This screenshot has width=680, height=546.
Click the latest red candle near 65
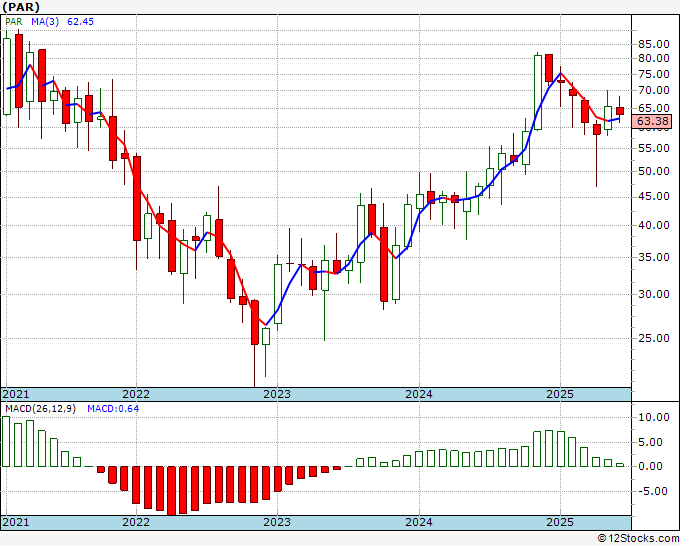click(x=620, y=111)
